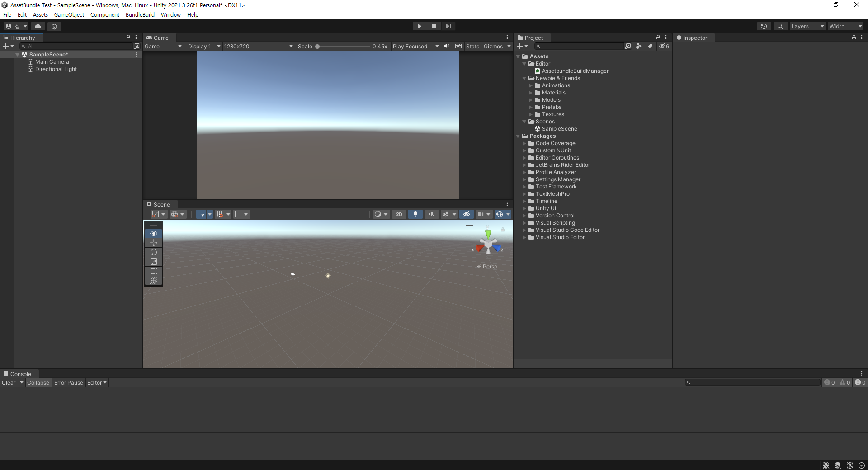868x470 pixels.
Task: Open the BundleBuild menu
Action: pos(140,14)
